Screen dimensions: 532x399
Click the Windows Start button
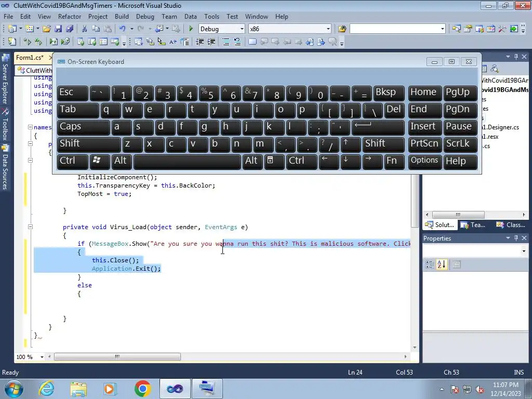pos(14,389)
